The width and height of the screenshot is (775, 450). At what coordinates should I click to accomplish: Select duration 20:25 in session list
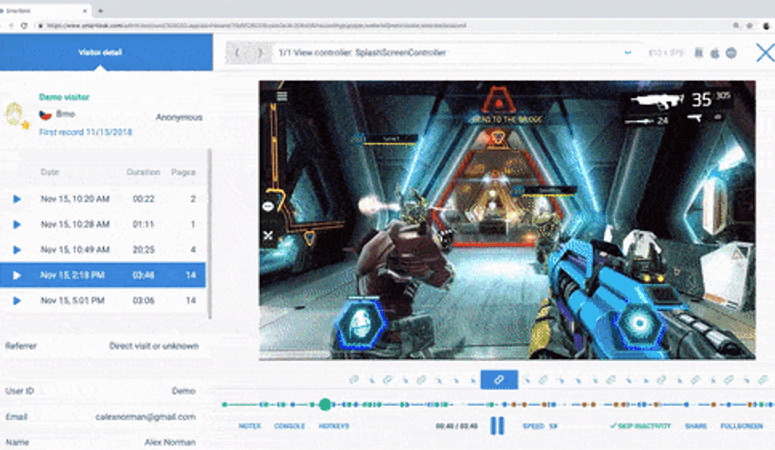(x=143, y=250)
